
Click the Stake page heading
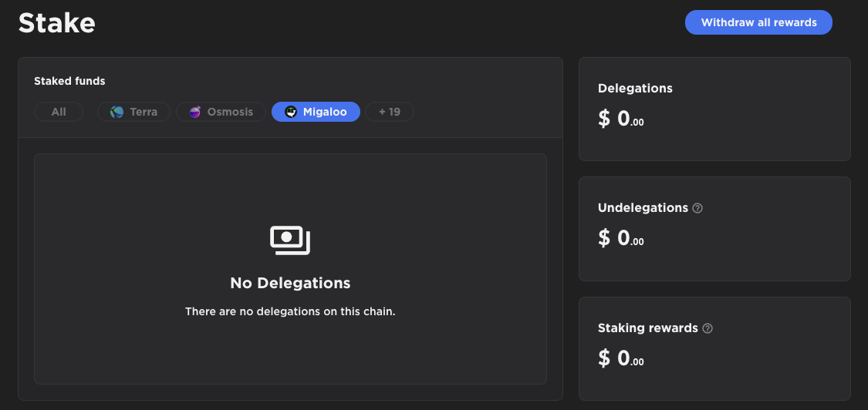(x=57, y=23)
